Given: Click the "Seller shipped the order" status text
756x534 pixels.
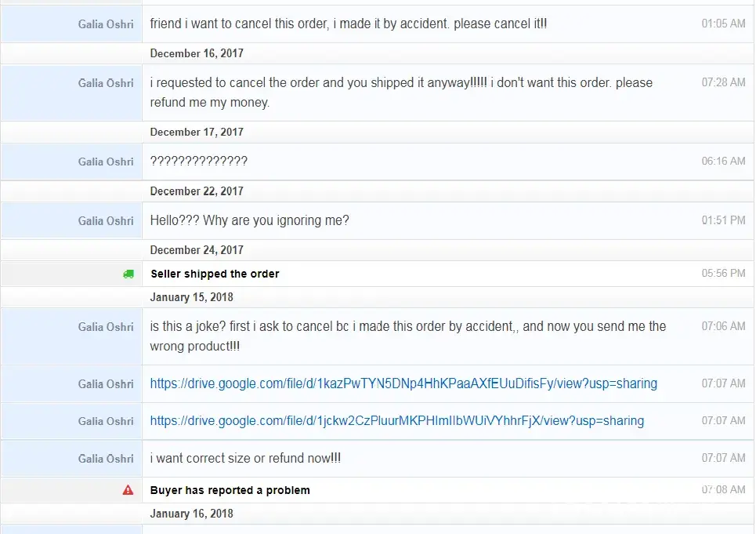Looking at the screenshot, I should 215,274.
